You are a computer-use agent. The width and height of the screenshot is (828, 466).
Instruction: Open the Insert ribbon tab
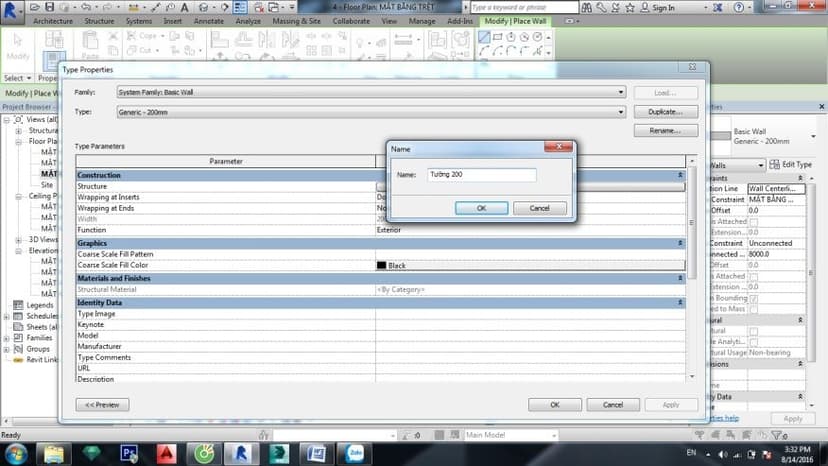pos(173,21)
